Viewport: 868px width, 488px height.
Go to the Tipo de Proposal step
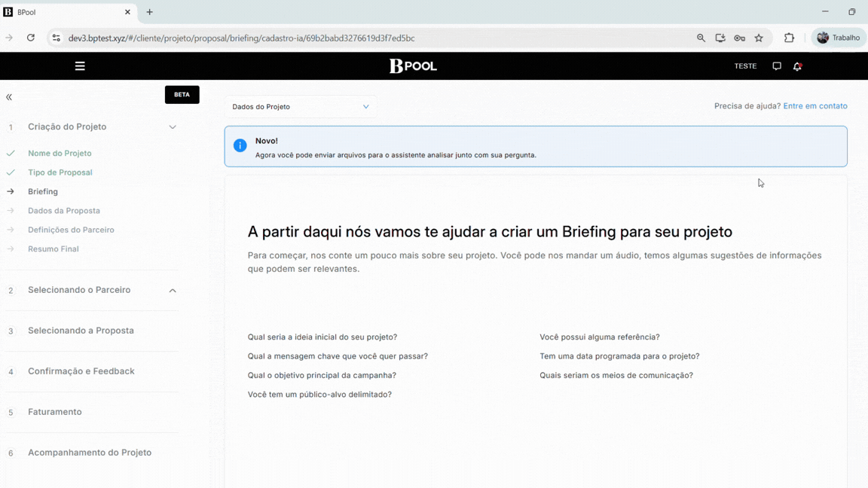click(x=60, y=172)
